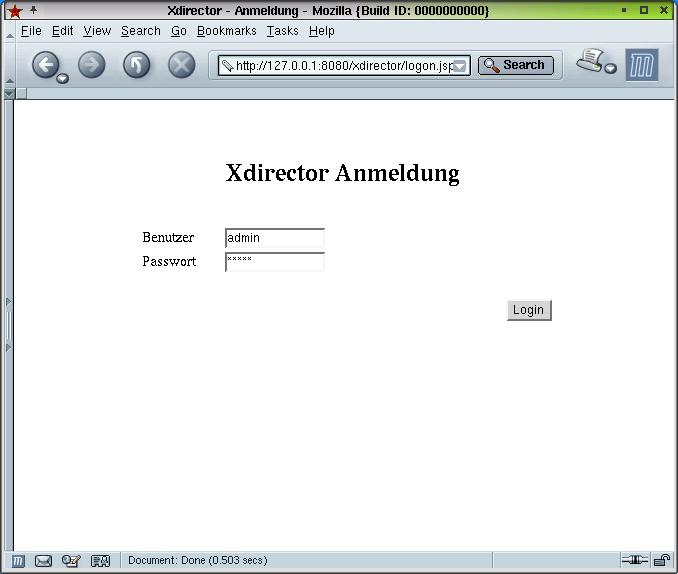The height and width of the screenshot is (574, 678).
Task: Open the Back button history dropdown arrow
Action: coord(63,78)
